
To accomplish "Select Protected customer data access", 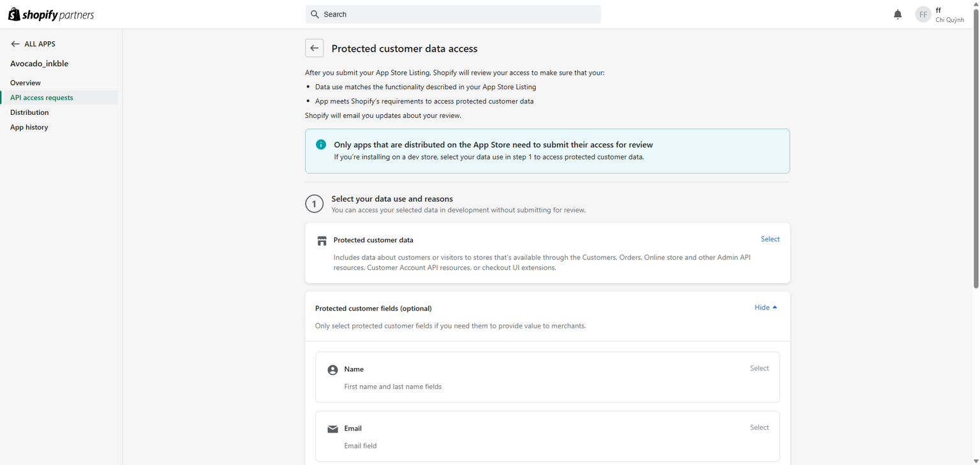I will coord(770,239).
